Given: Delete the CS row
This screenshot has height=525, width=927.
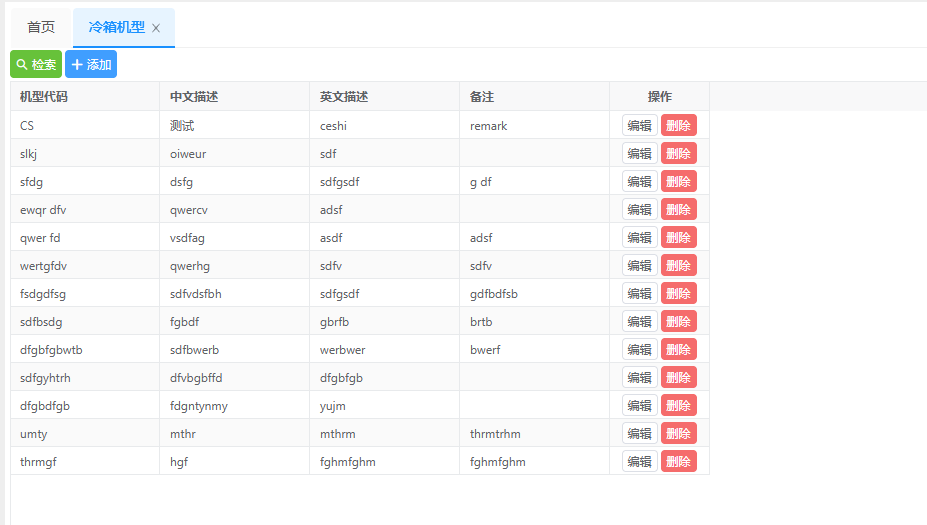Looking at the screenshot, I should point(678,126).
